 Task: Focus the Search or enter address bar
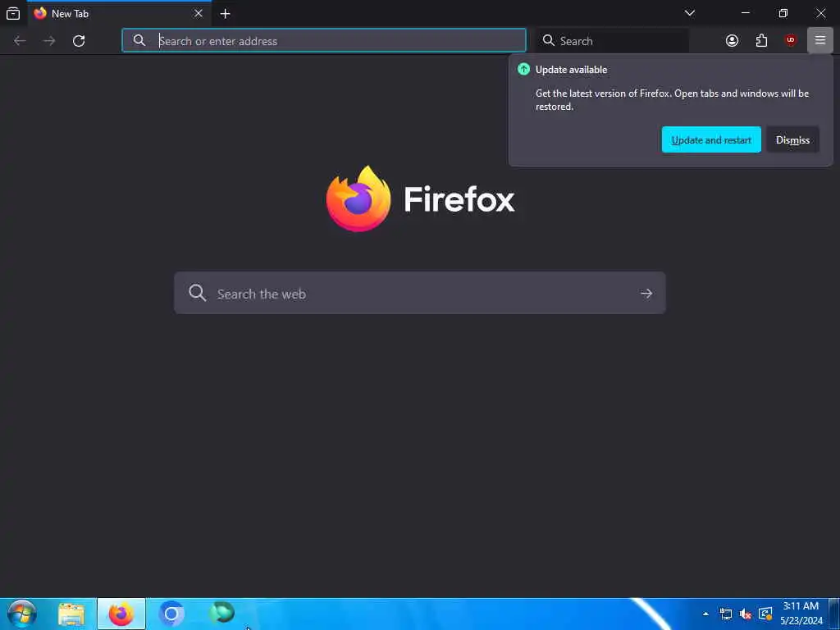pyautogui.click(x=323, y=41)
